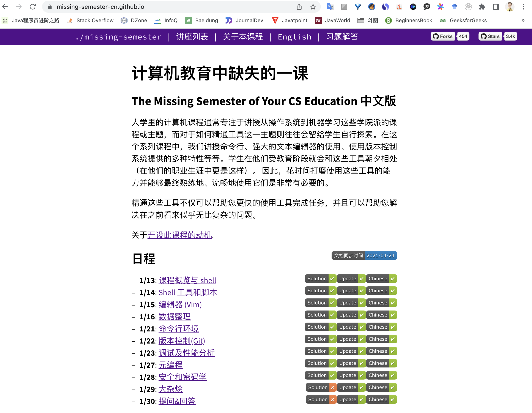Screen dimensions: 532x413
Task: Click Solution badge for 1/30 row
Action: click(321, 399)
